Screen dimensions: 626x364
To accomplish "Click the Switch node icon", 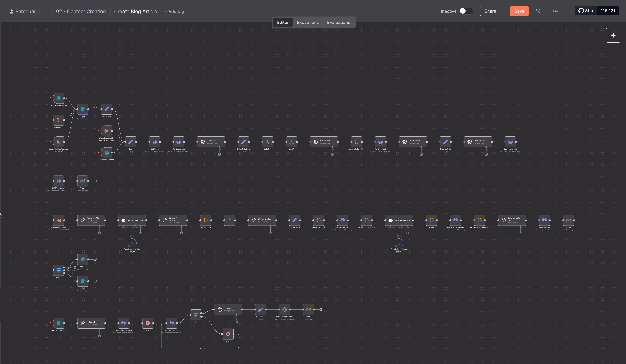I will [59, 270].
